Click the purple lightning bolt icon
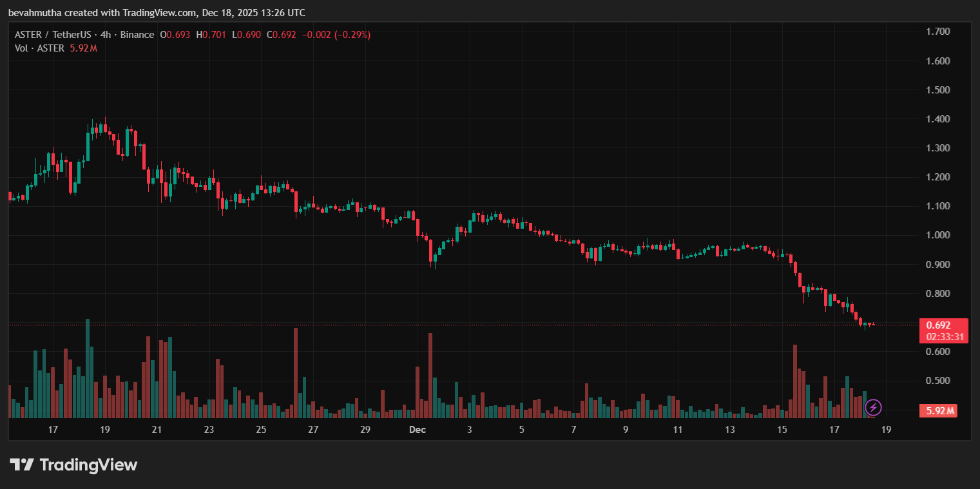 coord(873,407)
